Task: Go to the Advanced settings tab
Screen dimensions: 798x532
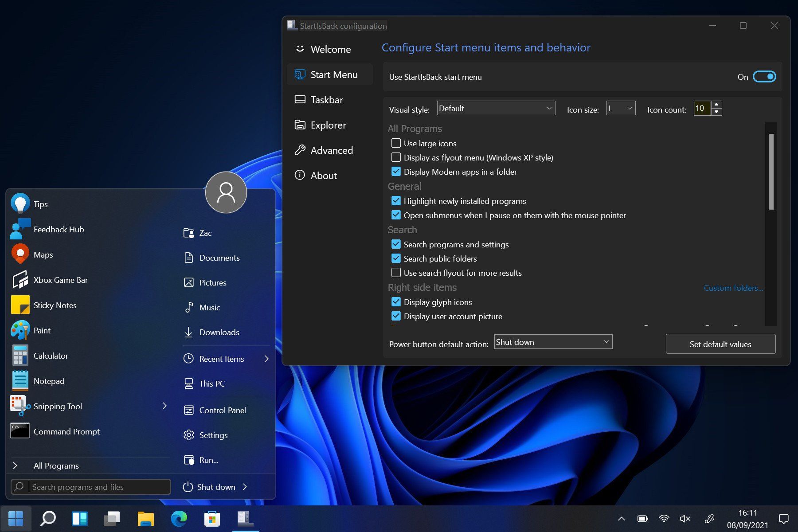Action: (331, 151)
